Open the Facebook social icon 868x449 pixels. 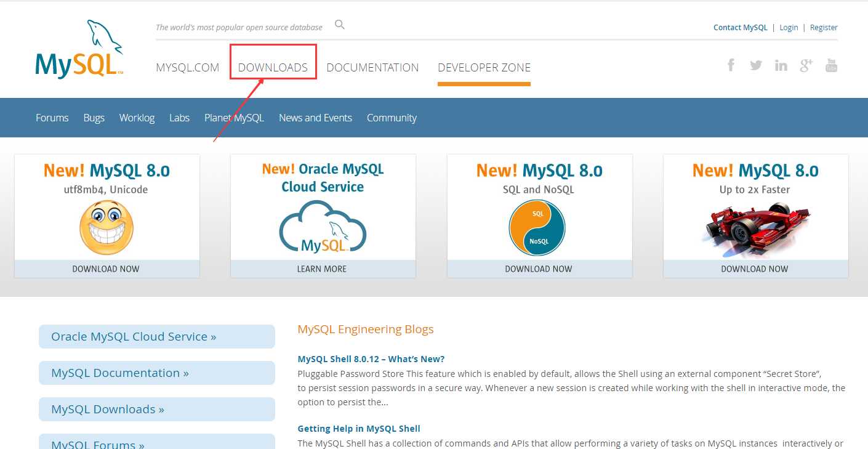point(731,65)
